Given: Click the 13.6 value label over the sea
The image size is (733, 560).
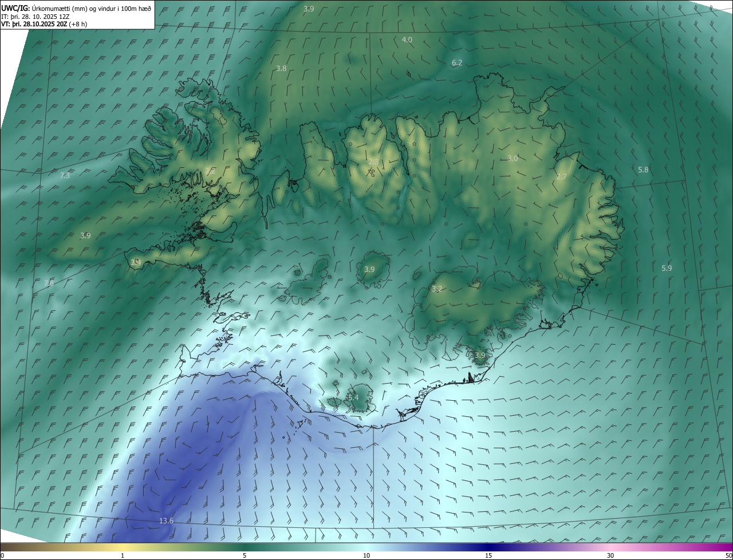Looking at the screenshot, I should click(166, 520).
